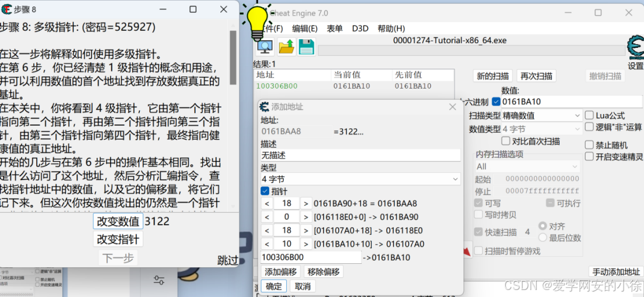Image resolution: width=644 pixels, height=297 pixels.
Task: Click the 添加偏移 button
Action: tap(280, 271)
